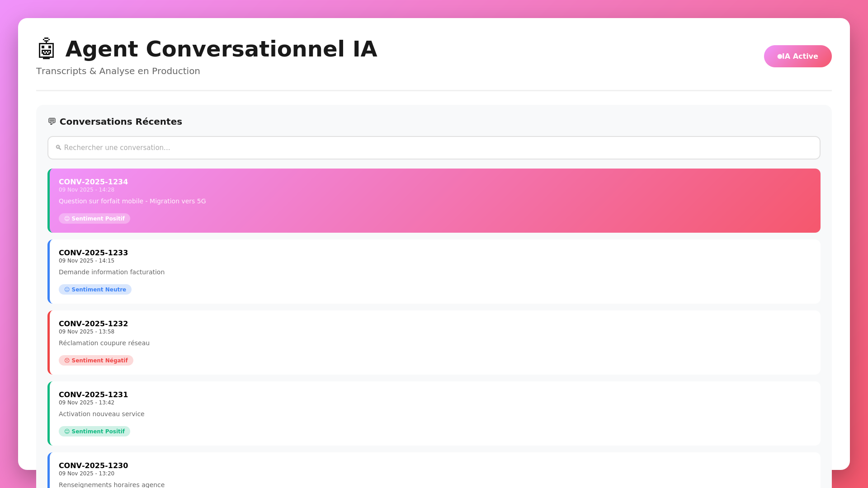
Task: Click Sentiment Positif badge on CONV-2025-1231
Action: pyautogui.click(x=94, y=432)
